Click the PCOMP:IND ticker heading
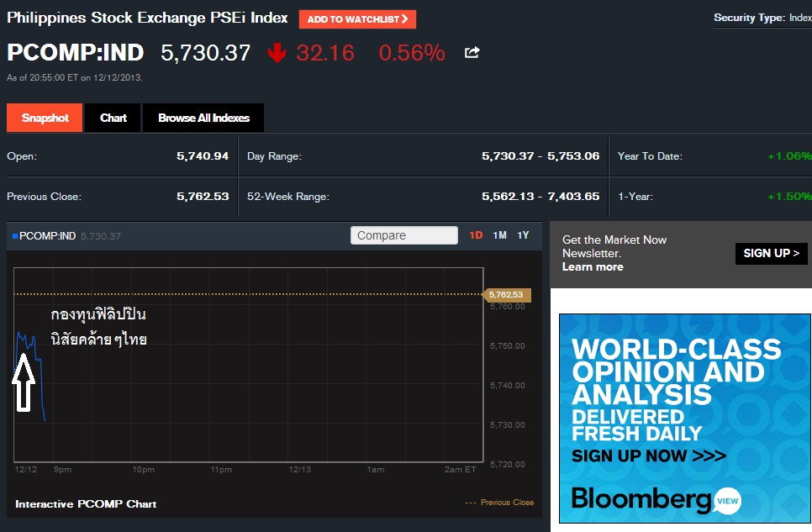 coord(76,52)
